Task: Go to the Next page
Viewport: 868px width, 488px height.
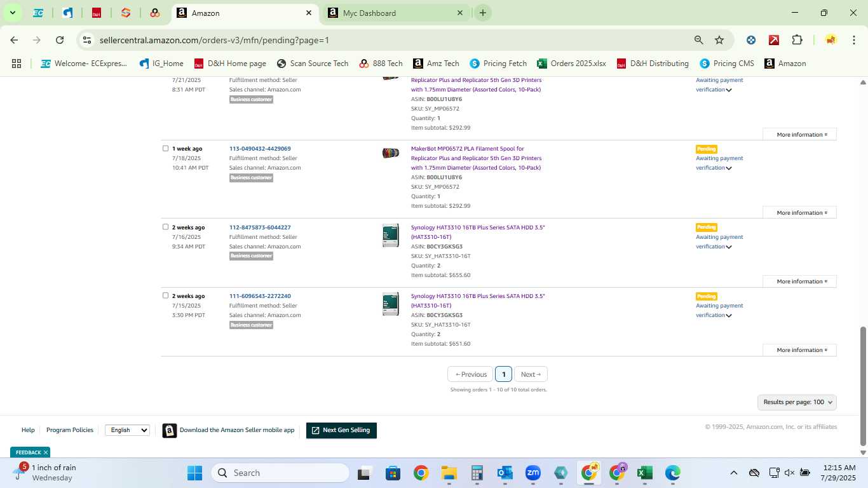Action: [531, 374]
